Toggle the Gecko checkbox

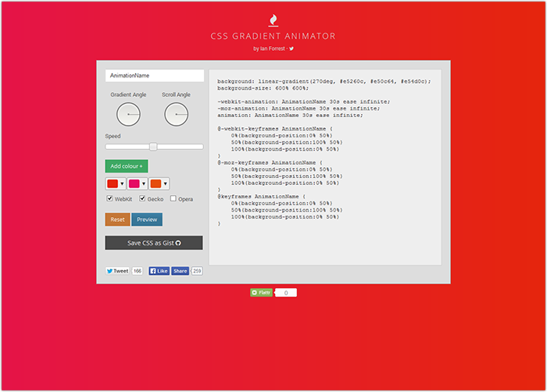click(x=142, y=198)
